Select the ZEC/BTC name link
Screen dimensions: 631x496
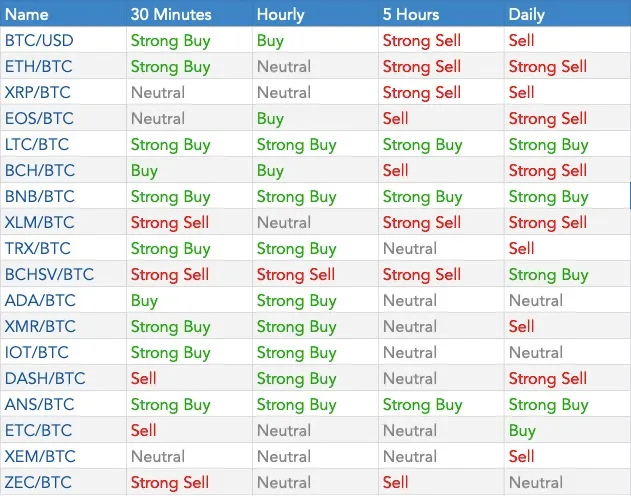click(x=38, y=482)
